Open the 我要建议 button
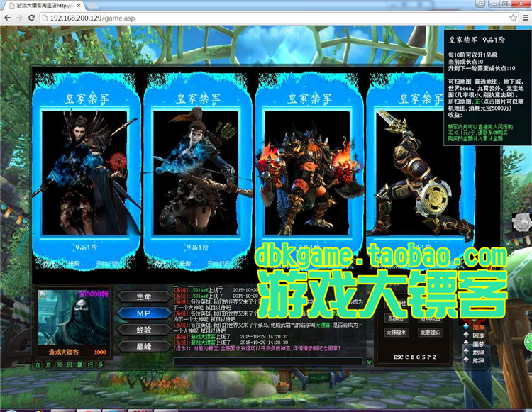This screenshot has height=412, width=532. 431,333
